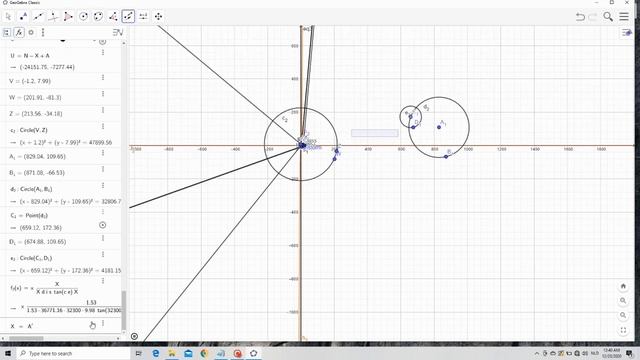Screen dimensions: 640x360
Task: Click the Redo arrow
Action: [593, 17]
